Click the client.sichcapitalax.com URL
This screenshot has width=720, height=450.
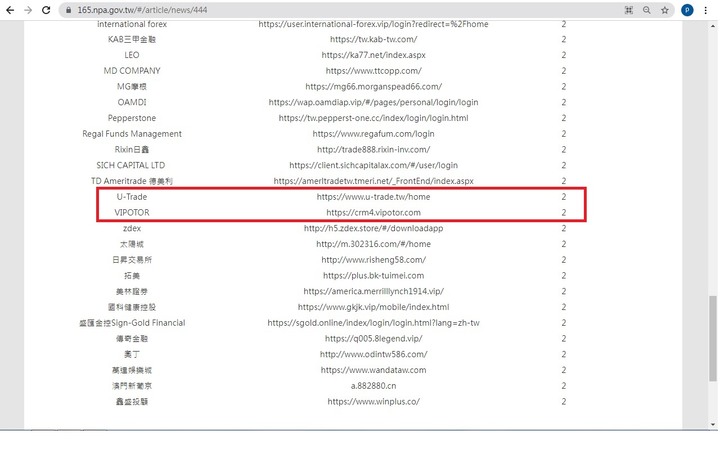pos(373,165)
